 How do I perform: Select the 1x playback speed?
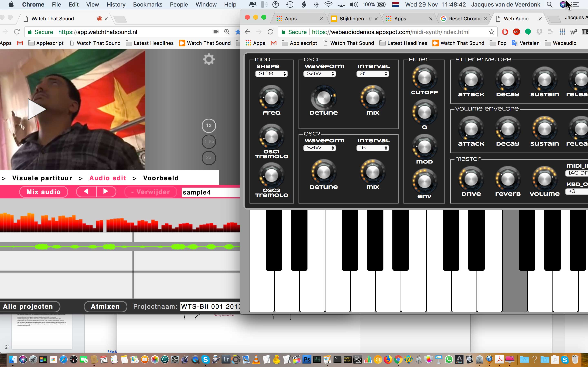pyautogui.click(x=209, y=125)
